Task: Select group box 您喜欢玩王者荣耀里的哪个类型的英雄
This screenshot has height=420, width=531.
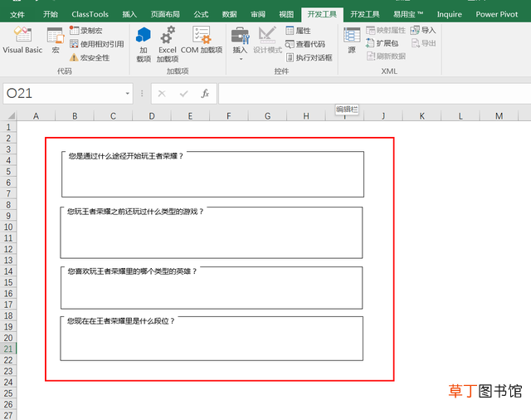Action: click(x=212, y=287)
